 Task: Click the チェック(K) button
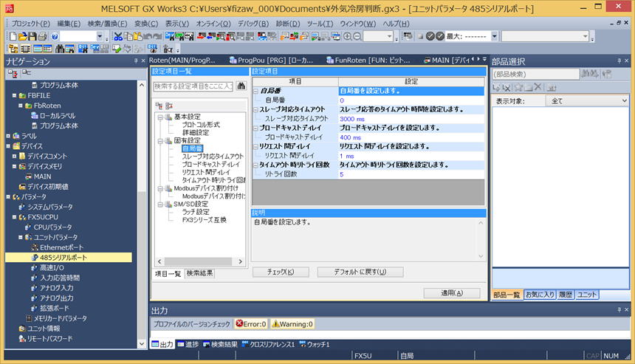pos(281,272)
